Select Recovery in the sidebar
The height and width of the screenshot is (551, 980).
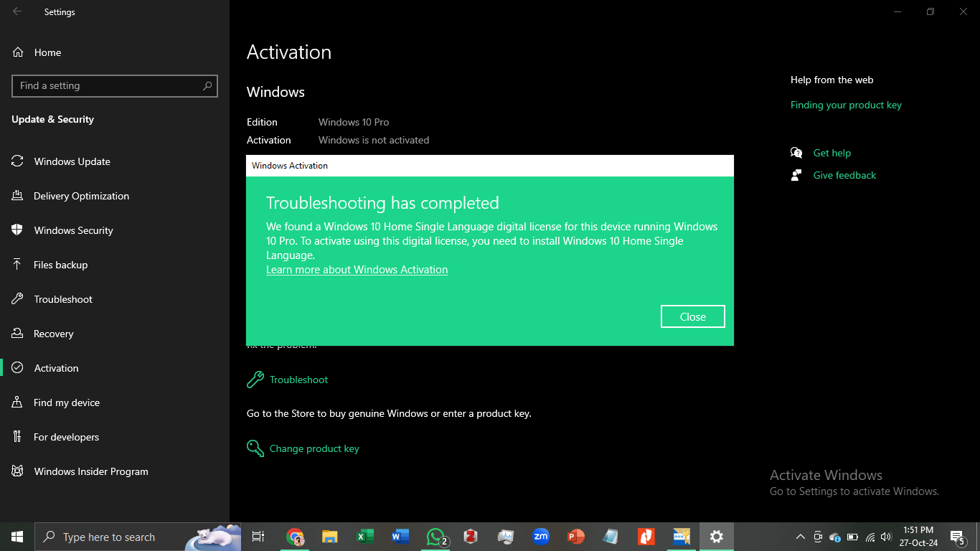click(x=115, y=334)
